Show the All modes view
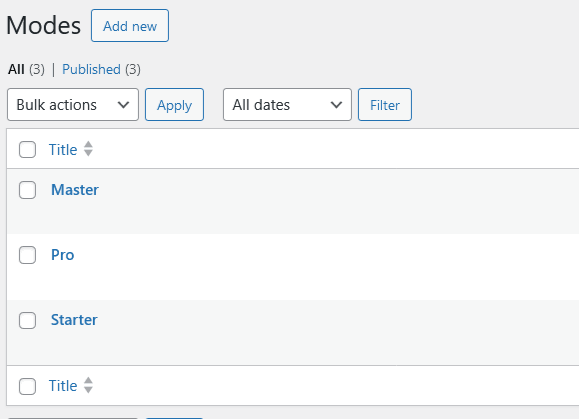The width and height of the screenshot is (579, 419). (x=16, y=69)
